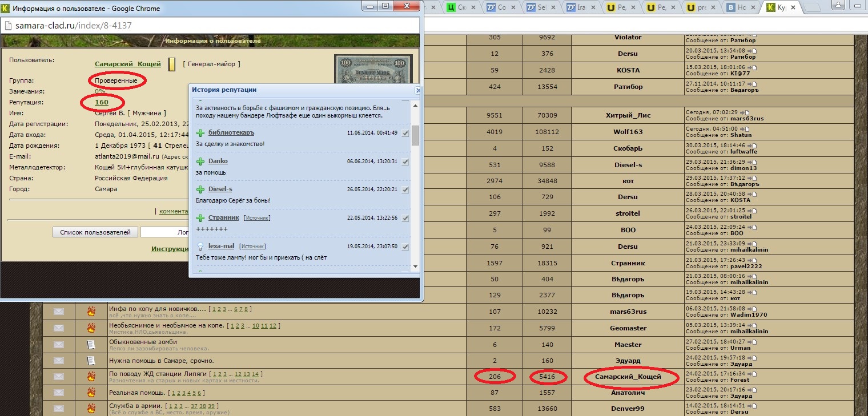Toggle the checkbox on библиотекарь reputation entry
868x416 pixels.
coord(405,133)
